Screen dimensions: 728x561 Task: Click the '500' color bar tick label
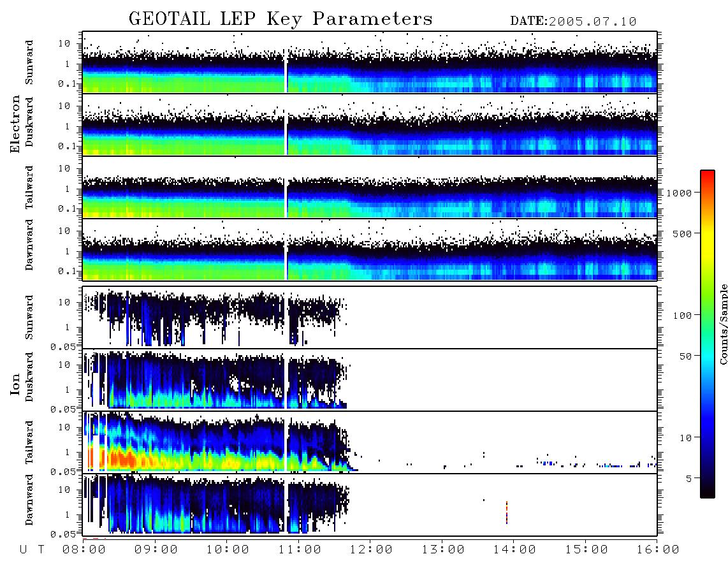682,233
